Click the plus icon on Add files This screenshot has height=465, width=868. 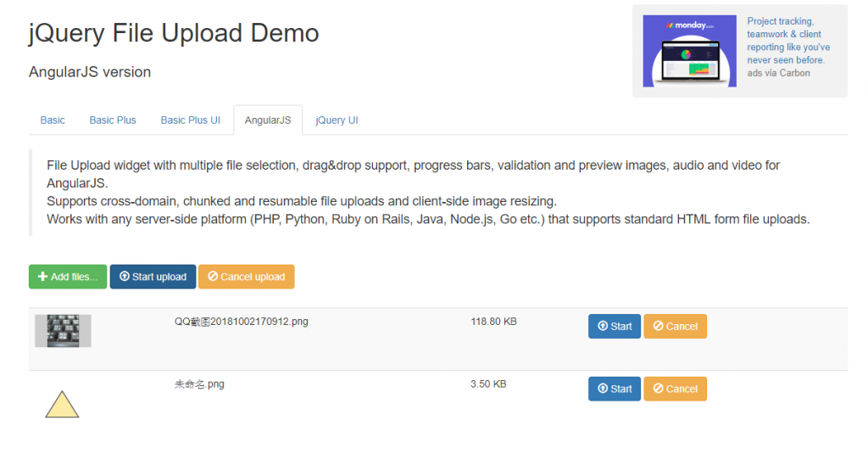42,277
